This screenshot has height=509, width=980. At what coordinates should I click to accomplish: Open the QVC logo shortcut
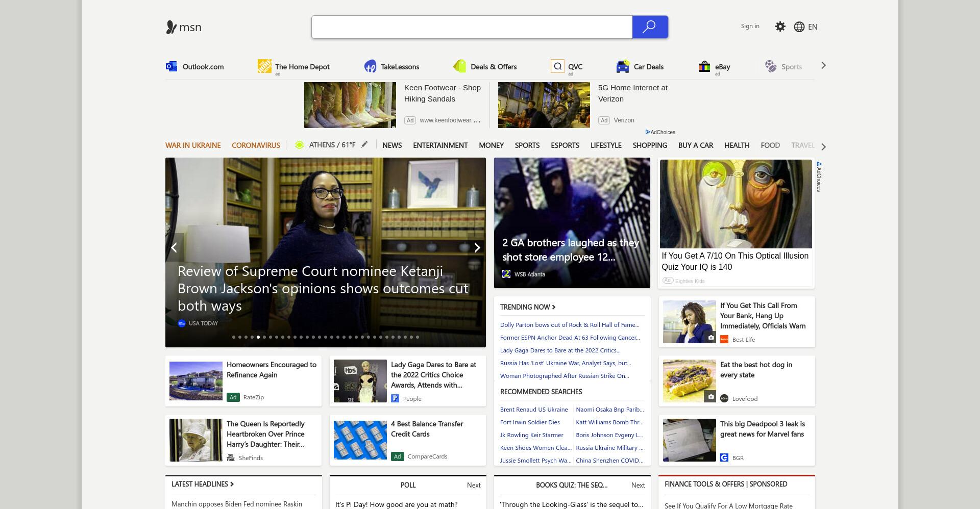[557, 66]
